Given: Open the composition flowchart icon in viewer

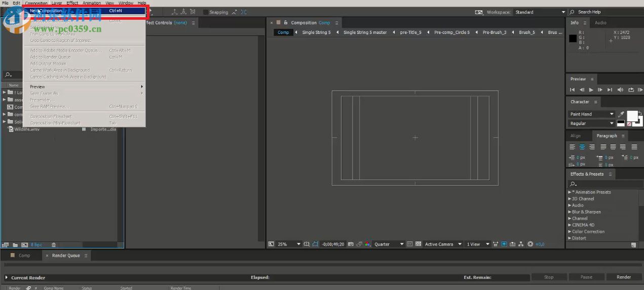Looking at the screenshot, I should pos(522,244).
